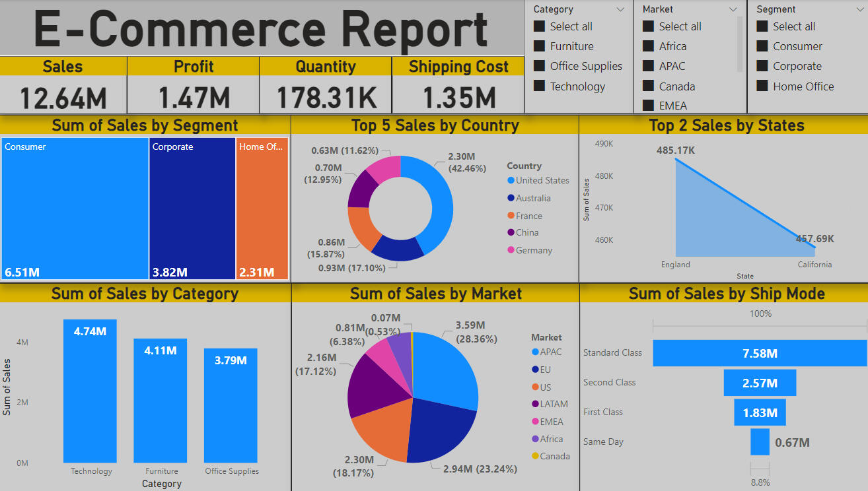Click the Standard Class funnel bar
Screen dimensions: 868x491
[x=760, y=353]
